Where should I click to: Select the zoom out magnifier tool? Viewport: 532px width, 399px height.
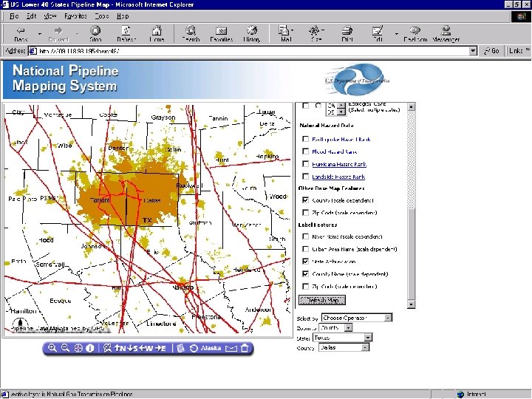(64, 348)
